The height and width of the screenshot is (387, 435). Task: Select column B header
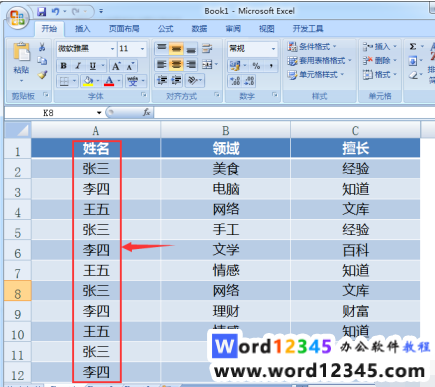(x=226, y=130)
